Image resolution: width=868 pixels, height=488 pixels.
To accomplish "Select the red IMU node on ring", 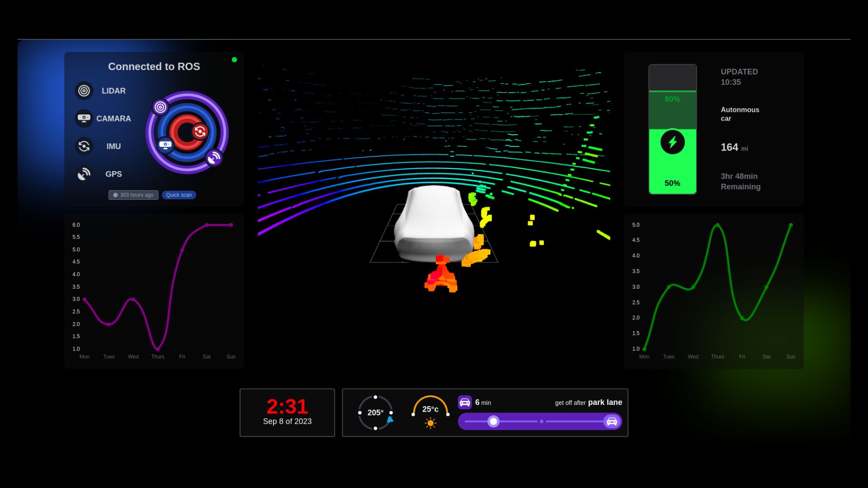I will tap(200, 131).
